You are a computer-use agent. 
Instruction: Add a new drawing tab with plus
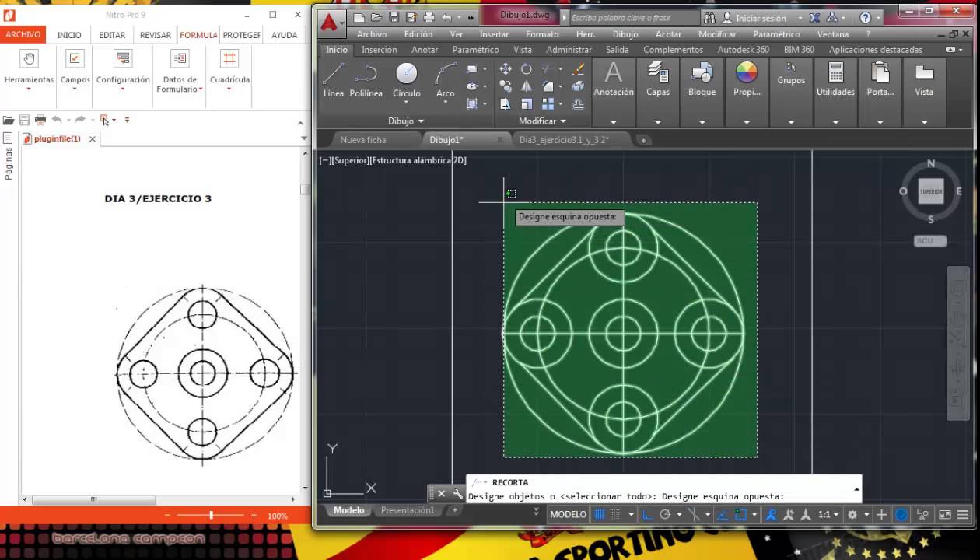643,140
